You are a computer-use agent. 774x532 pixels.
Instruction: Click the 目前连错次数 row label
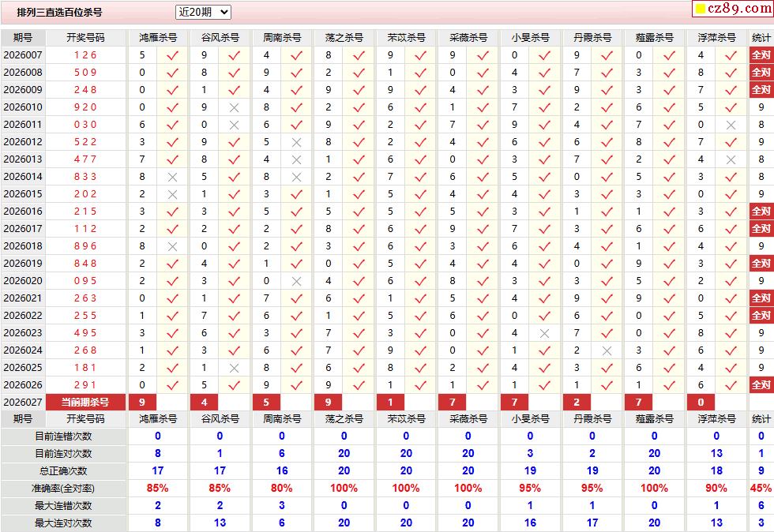pos(63,436)
